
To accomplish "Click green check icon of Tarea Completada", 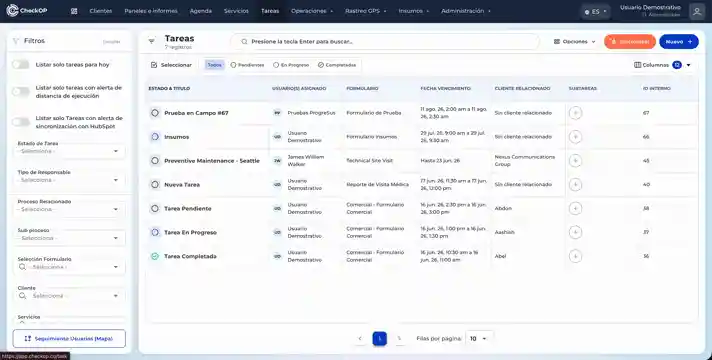I will 155,256.
